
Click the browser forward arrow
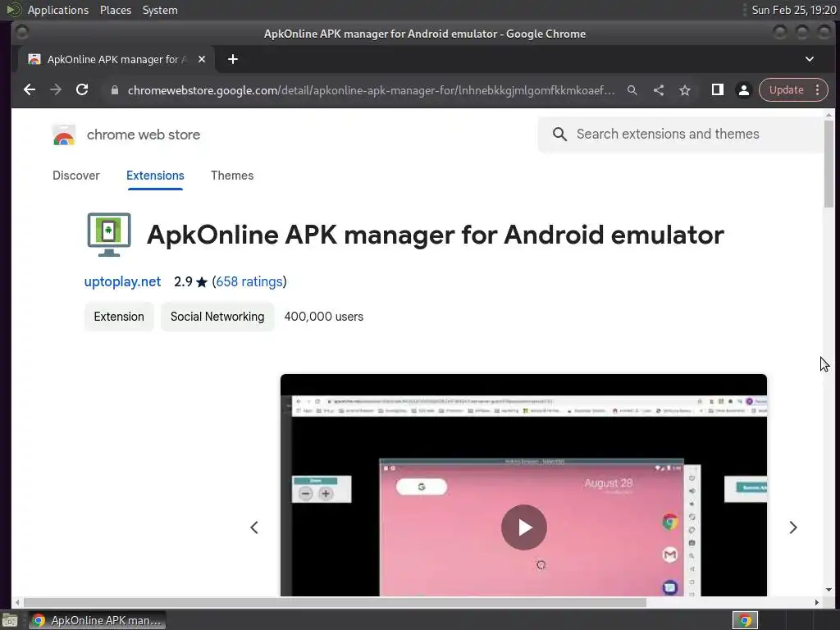(56, 90)
